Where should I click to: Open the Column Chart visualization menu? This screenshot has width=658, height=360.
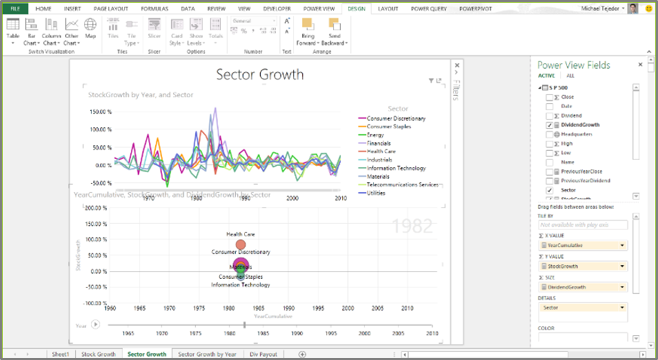pos(51,31)
